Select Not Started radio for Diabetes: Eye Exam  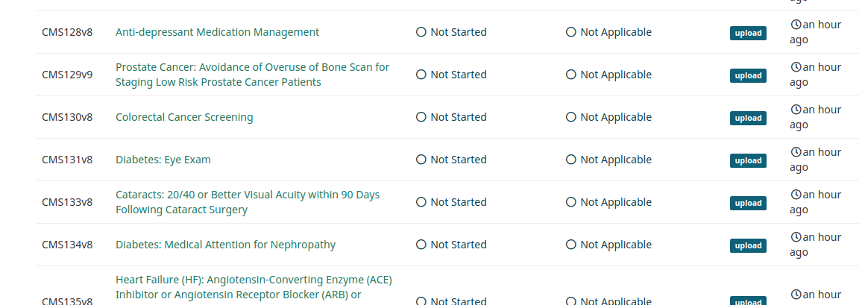click(x=421, y=160)
